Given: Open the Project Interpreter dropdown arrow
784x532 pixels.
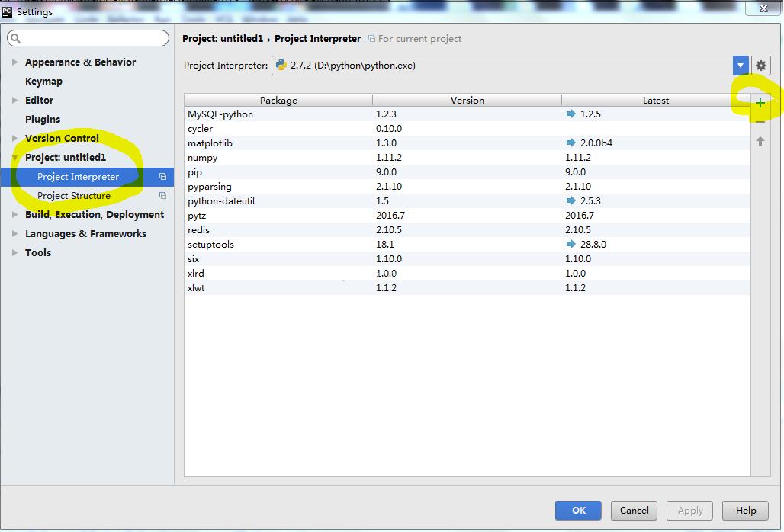Looking at the screenshot, I should (740, 66).
